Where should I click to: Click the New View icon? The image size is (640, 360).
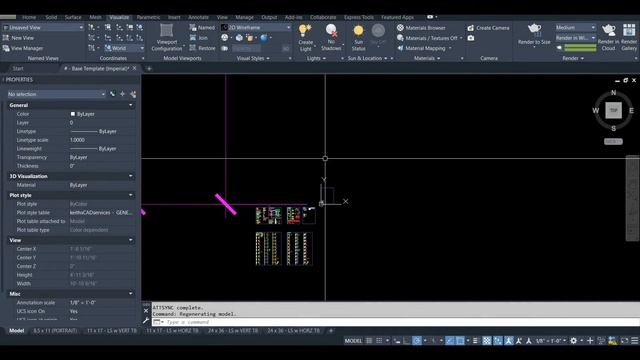(6, 38)
